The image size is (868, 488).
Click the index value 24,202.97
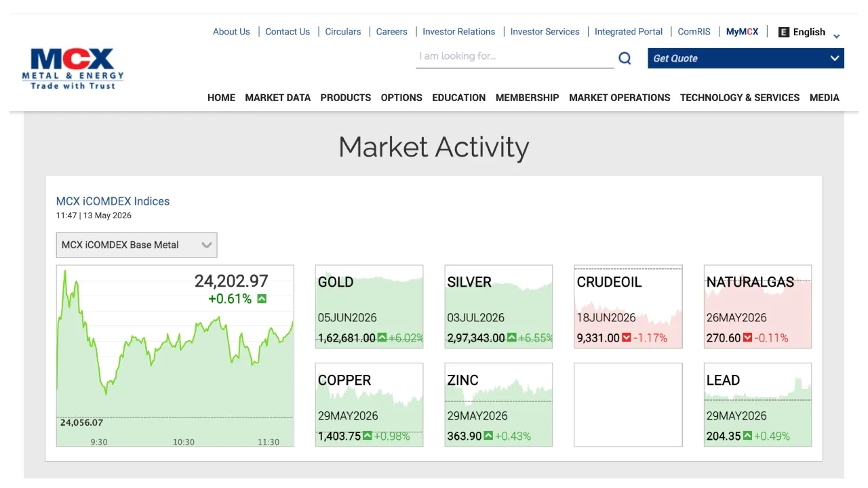[231, 281]
